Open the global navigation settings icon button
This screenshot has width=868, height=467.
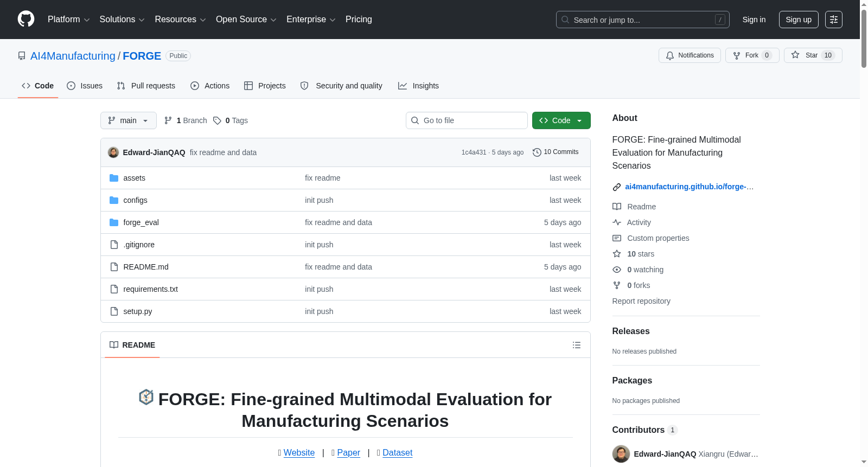834,20
